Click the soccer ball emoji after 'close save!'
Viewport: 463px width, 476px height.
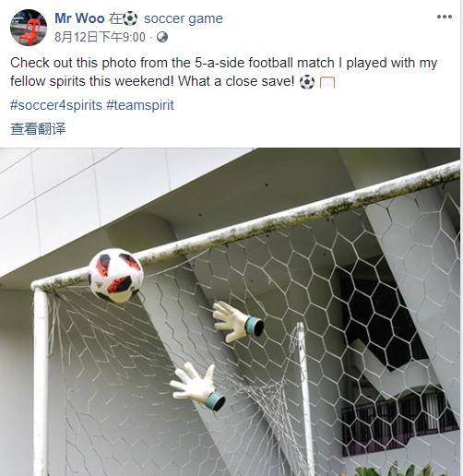307,82
